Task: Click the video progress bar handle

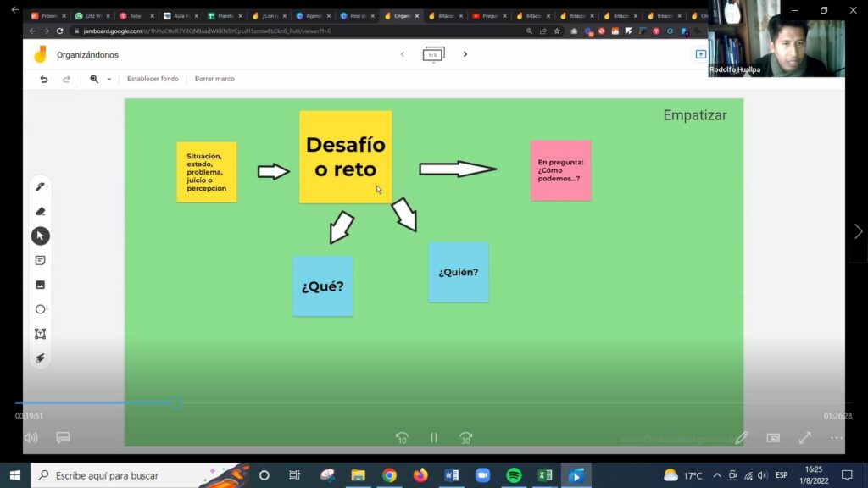Action: point(176,403)
